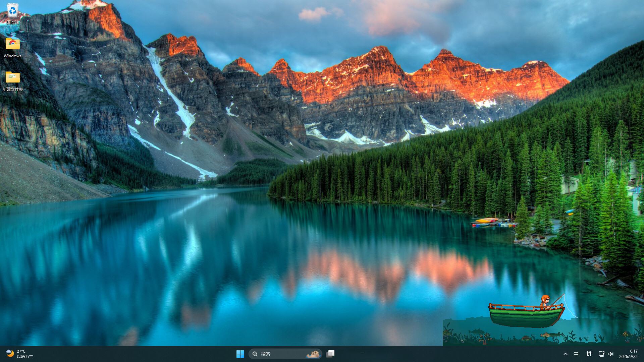Select the Windows folder desktop icon
The height and width of the screenshot is (362, 644).
12,48
